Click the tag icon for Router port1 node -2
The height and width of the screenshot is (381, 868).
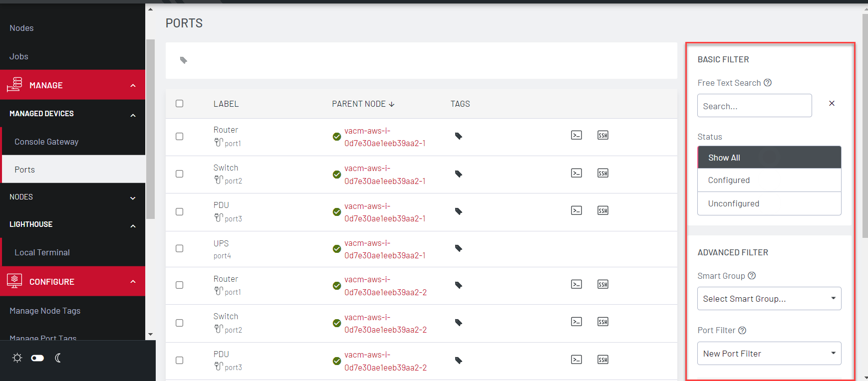click(x=459, y=285)
